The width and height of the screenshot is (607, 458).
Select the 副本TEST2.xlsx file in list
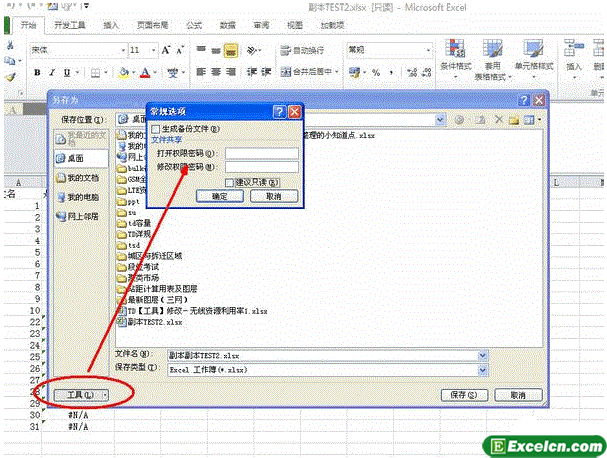[154, 323]
